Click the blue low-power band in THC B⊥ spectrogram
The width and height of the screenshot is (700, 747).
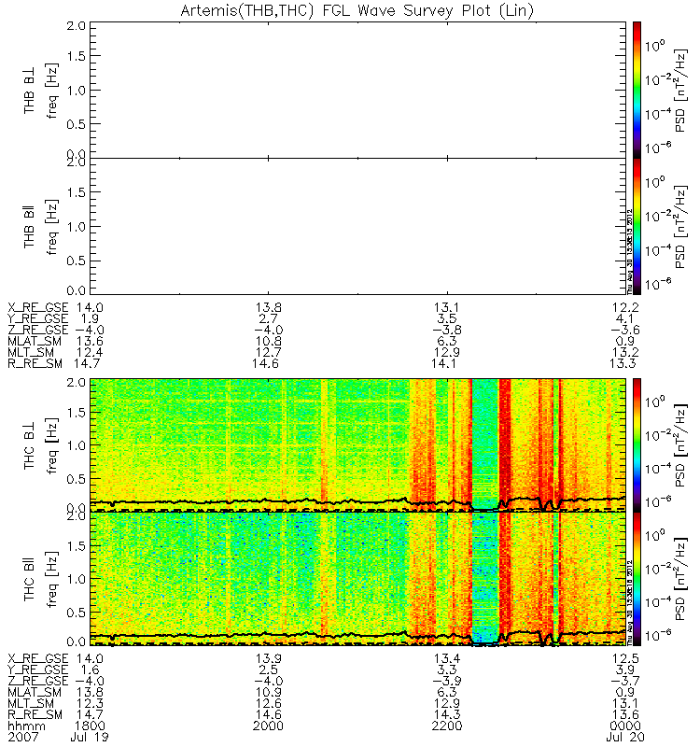pyautogui.click(x=484, y=445)
